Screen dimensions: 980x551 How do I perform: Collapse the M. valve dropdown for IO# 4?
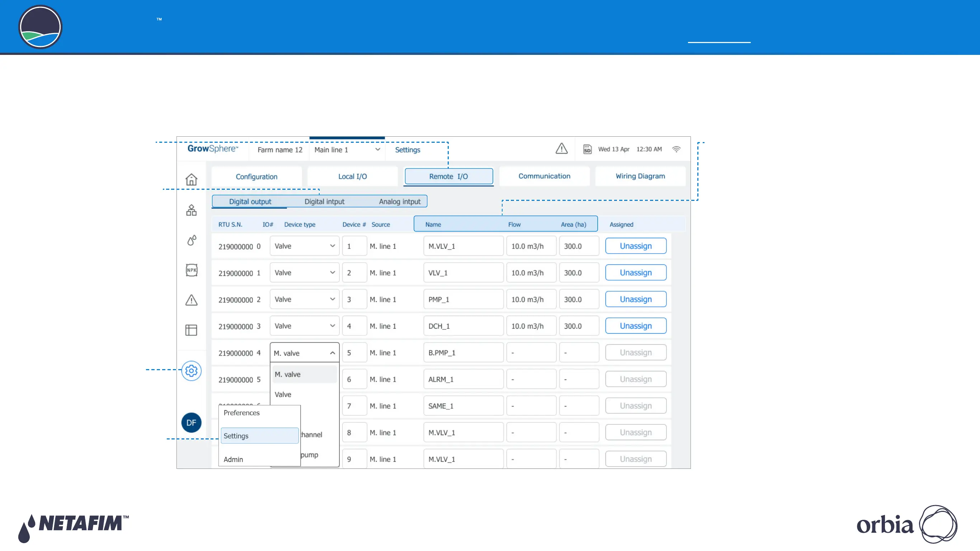click(305, 353)
